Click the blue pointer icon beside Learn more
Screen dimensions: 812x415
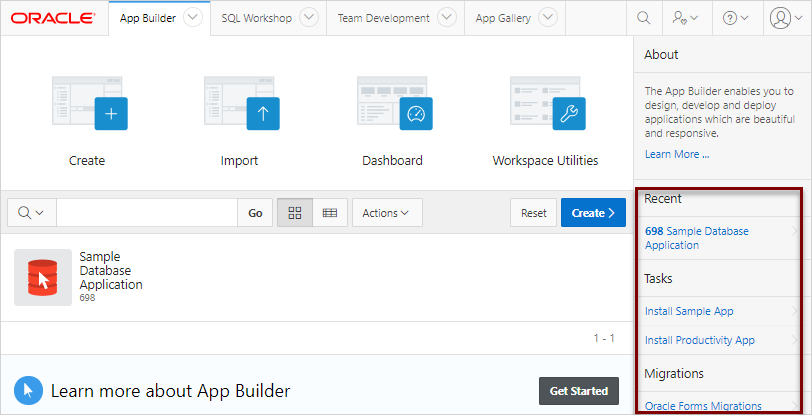(28, 391)
